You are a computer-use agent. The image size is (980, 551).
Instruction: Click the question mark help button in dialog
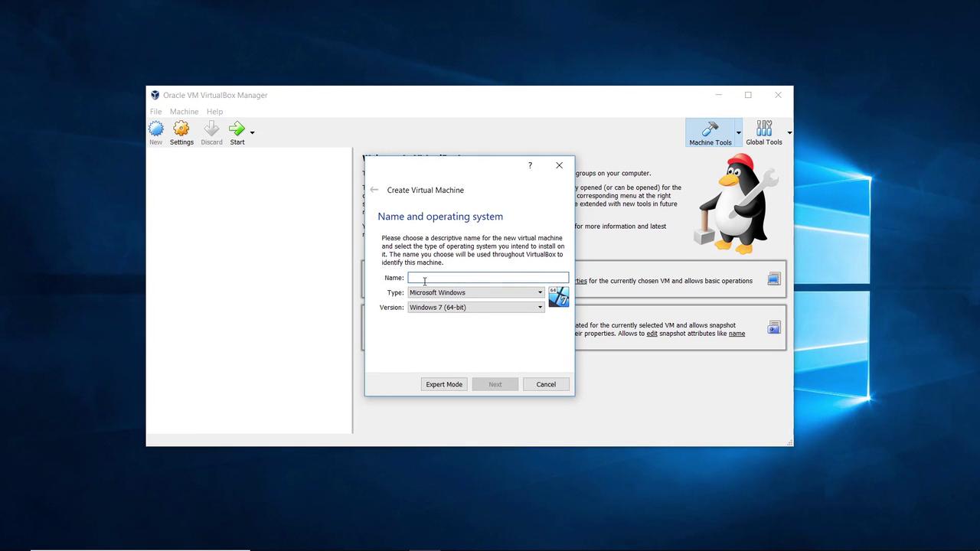click(x=530, y=165)
